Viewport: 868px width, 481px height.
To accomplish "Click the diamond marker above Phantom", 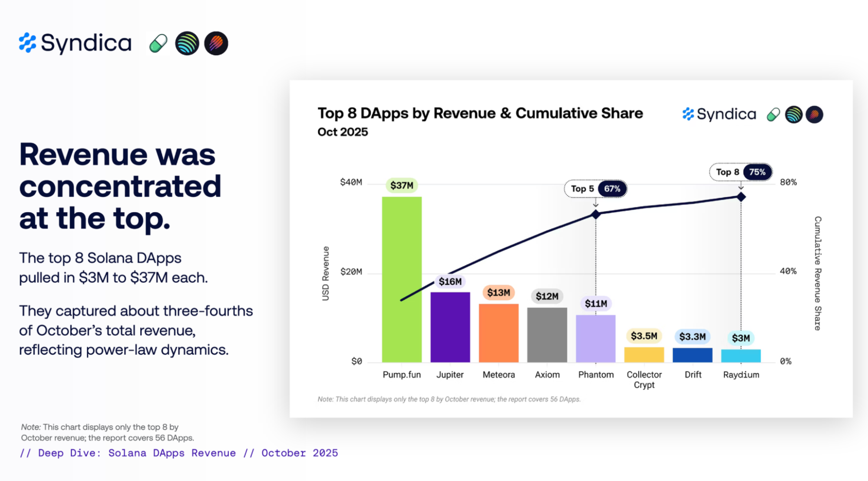I will (x=596, y=214).
